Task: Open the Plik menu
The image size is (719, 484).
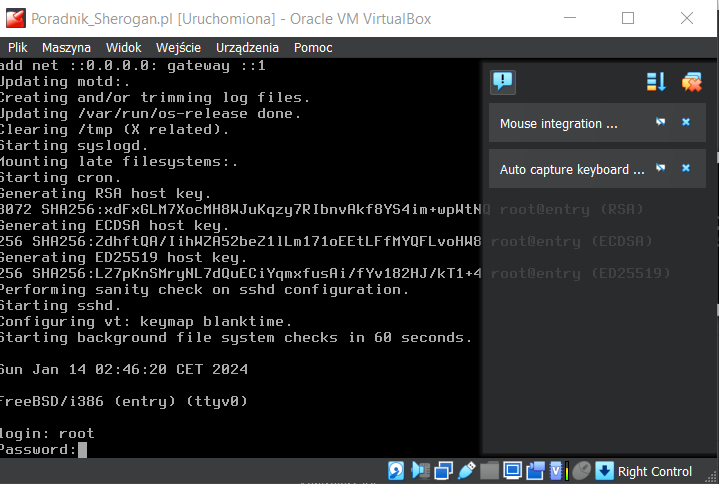Action: (18, 47)
